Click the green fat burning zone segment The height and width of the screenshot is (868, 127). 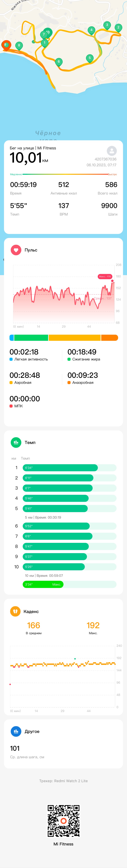[31, 338]
